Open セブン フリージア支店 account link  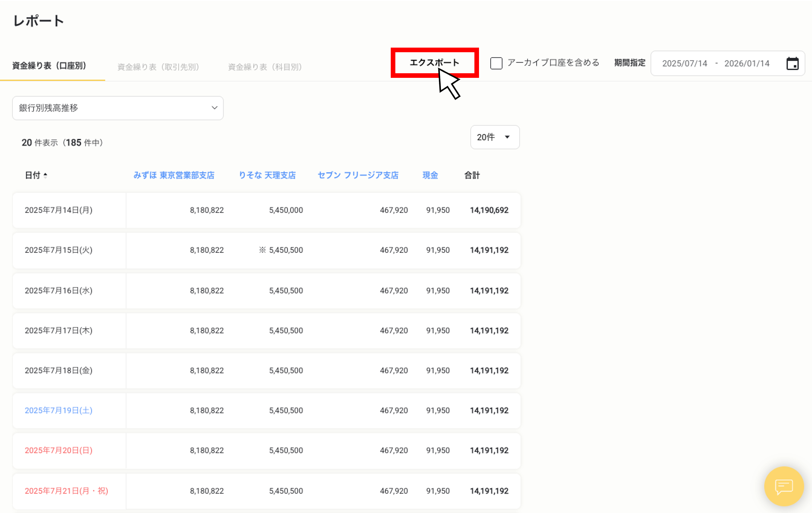tap(358, 175)
